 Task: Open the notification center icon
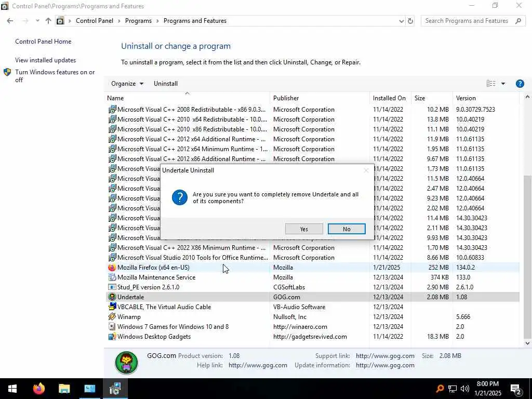(x=515, y=389)
